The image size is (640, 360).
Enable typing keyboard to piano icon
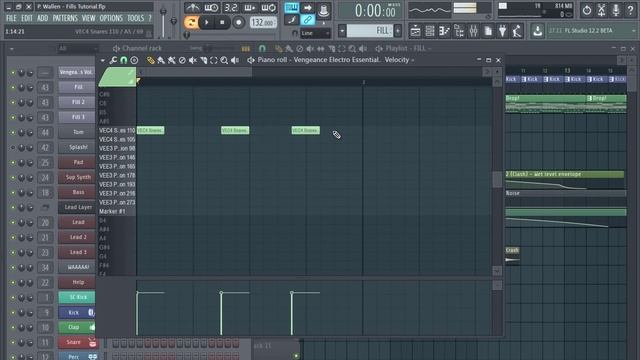(x=291, y=7)
